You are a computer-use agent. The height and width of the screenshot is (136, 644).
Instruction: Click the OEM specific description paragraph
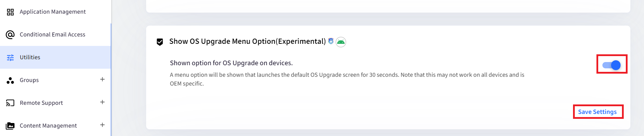coord(347,79)
